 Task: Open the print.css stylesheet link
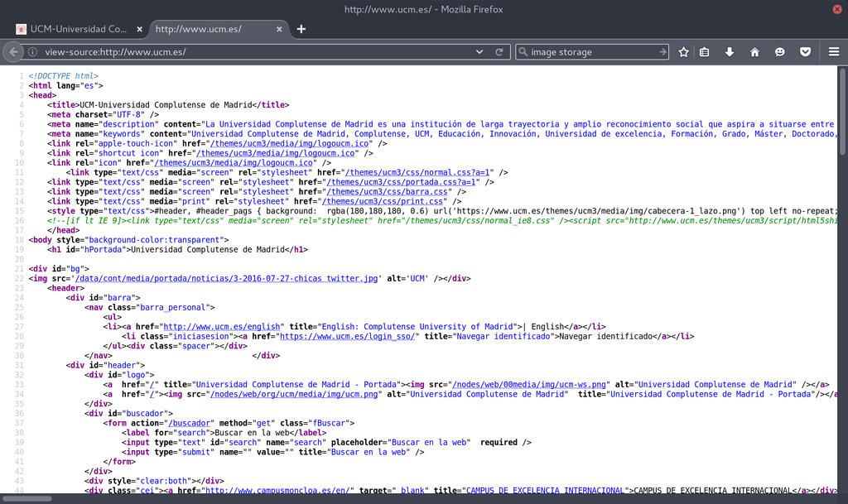click(383, 202)
